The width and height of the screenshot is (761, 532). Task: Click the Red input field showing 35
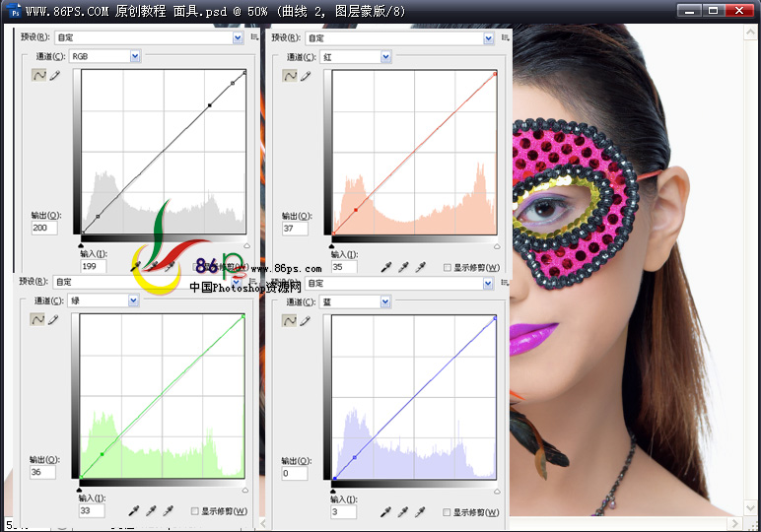345,267
